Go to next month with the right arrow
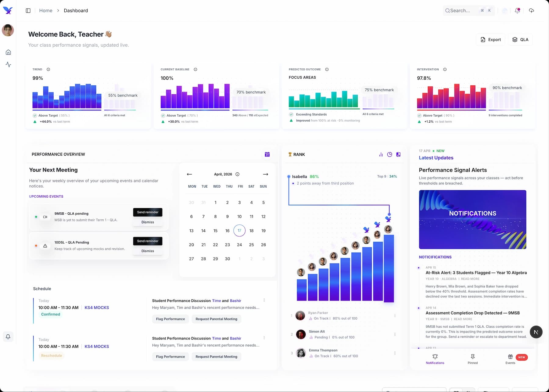This screenshot has height=392, width=549. tap(265, 174)
